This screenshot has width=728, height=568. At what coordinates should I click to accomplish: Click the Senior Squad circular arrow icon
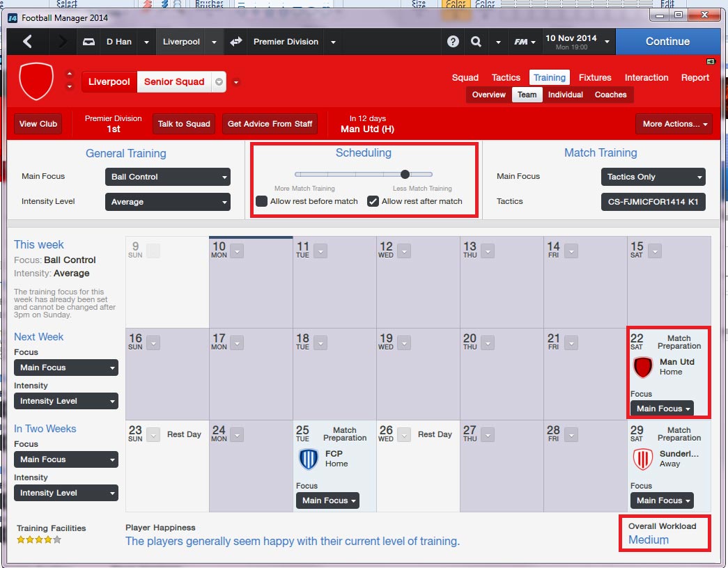[219, 82]
